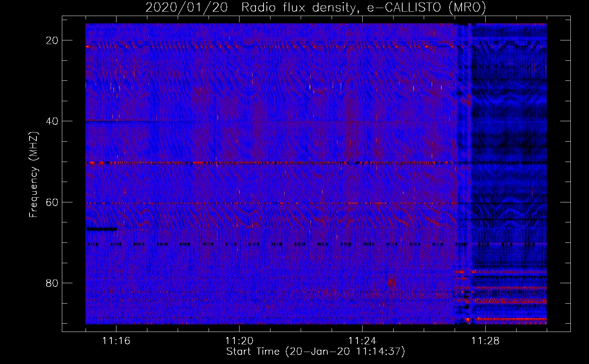Click the 'Frequency (MHZ)' y-axis label
Viewport: 589px width, 364px height.
[33, 174]
